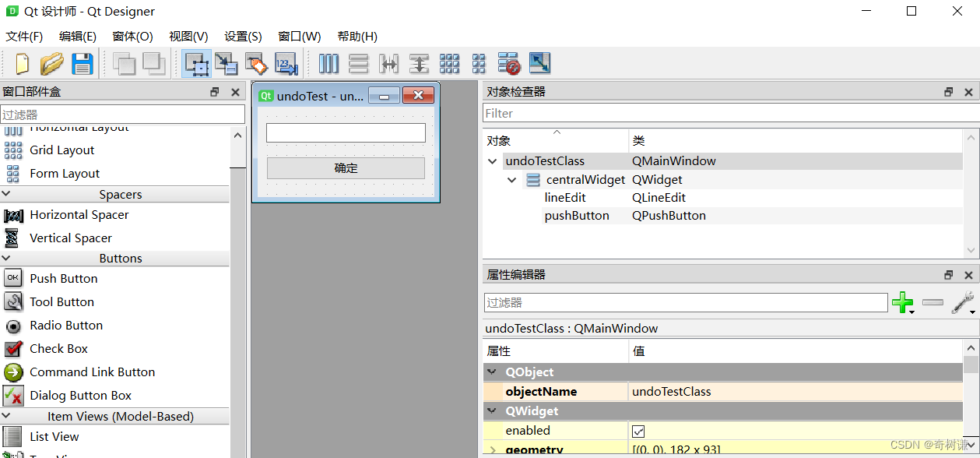This screenshot has width=980, height=458.
Task: Open the 窗口(W) menu
Action: [298, 36]
